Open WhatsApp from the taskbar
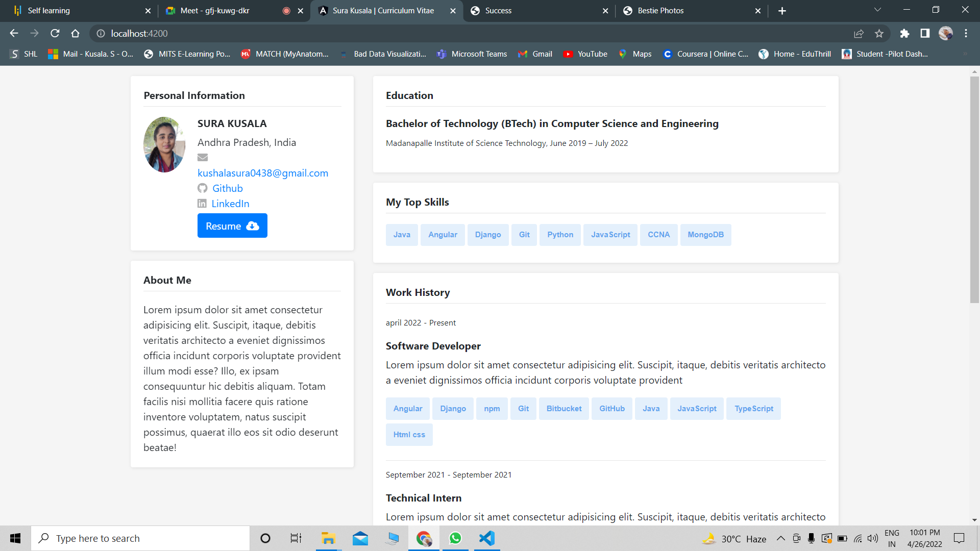 (x=455, y=538)
